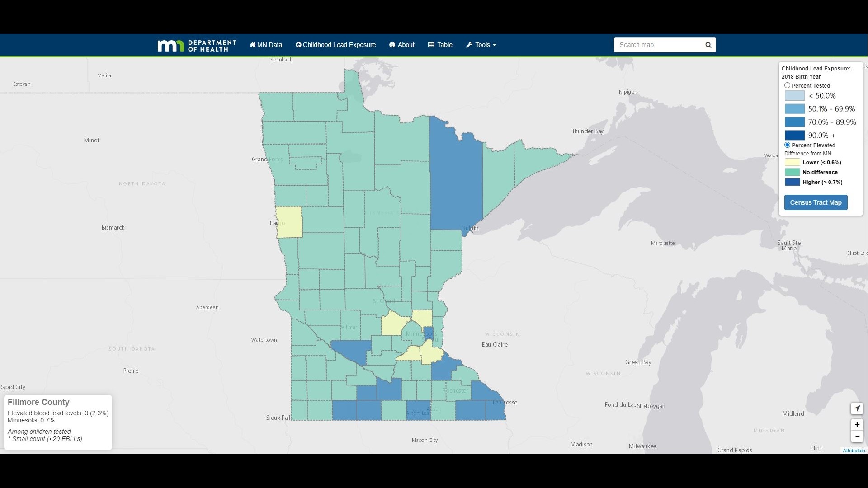
Task: Click the geolocation arrow icon on the map
Action: [857, 408]
